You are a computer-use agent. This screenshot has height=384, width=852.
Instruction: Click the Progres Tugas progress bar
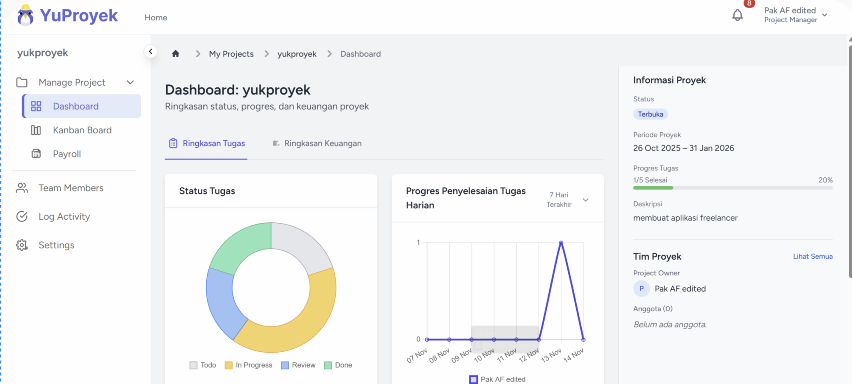(732, 188)
